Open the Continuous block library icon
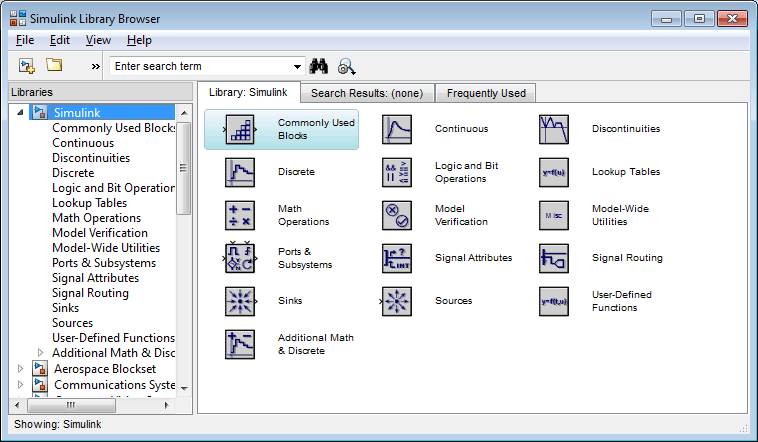Screen dimensions: 758x442 [x=397, y=130]
